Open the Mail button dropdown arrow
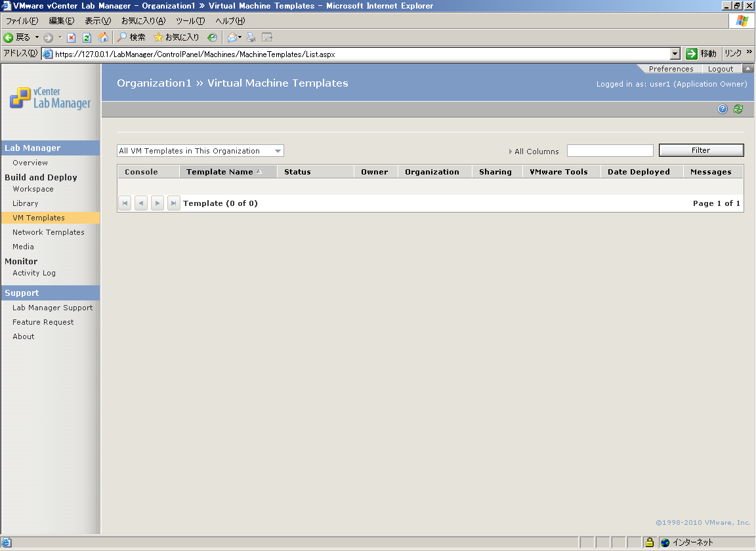 tap(240, 37)
